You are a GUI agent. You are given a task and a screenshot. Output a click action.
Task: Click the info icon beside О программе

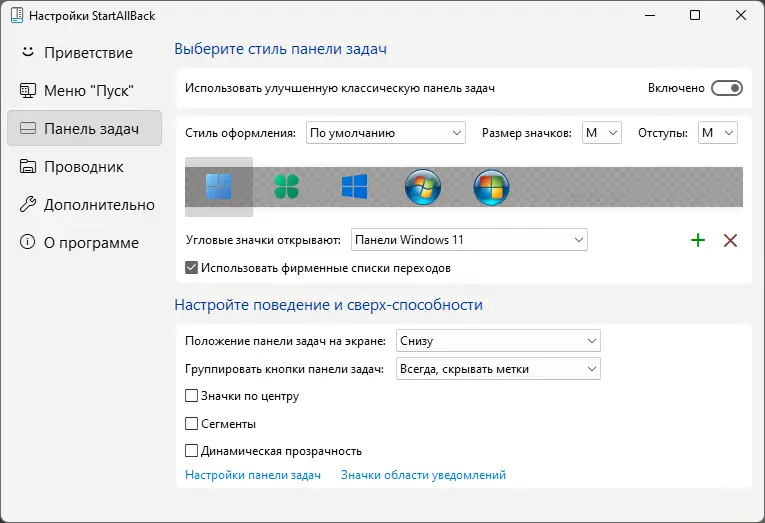click(28, 242)
